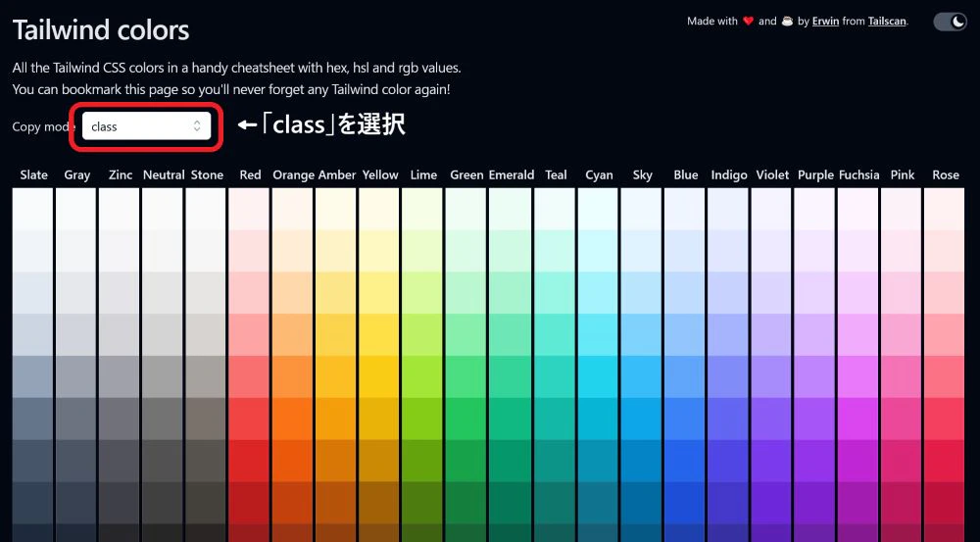Click the Blue column heading

tap(686, 175)
